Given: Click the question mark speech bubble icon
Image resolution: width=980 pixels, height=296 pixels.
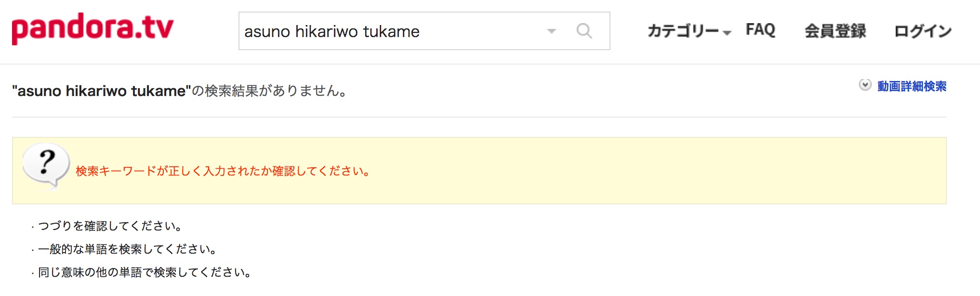Looking at the screenshot, I should point(46,166).
